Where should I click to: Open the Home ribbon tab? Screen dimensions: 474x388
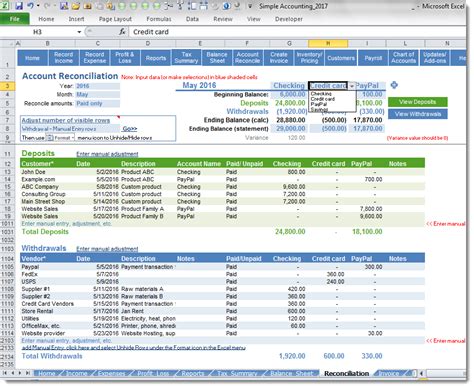pos(46,19)
